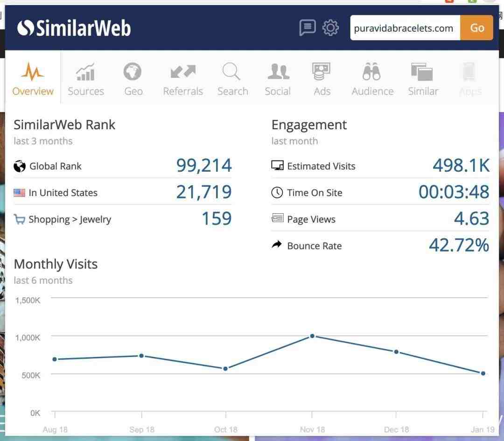Viewport: 504px width, 441px height.
Task: Focus the website search field
Action: tap(406, 28)
